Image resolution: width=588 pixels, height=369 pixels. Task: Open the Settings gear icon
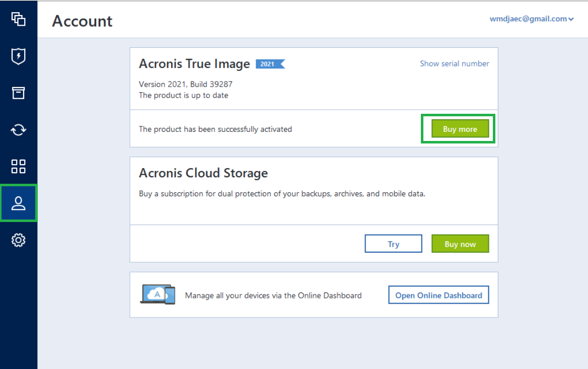click(19, 240)
